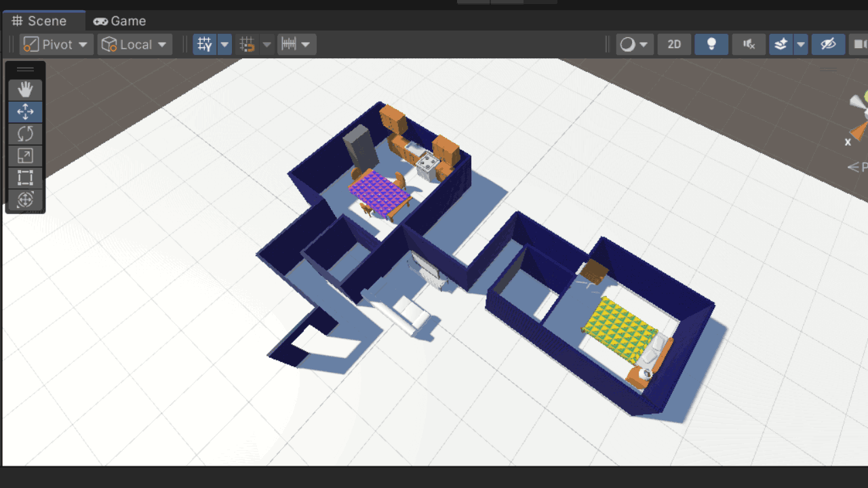Click the snap increment ruler icon
The height and width of the screenshot is (488, 868).
click(x=290, y=45)
